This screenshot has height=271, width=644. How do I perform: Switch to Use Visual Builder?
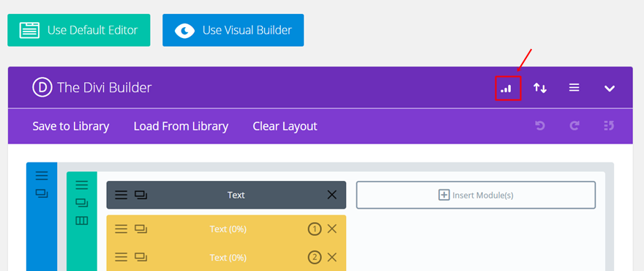233,30
